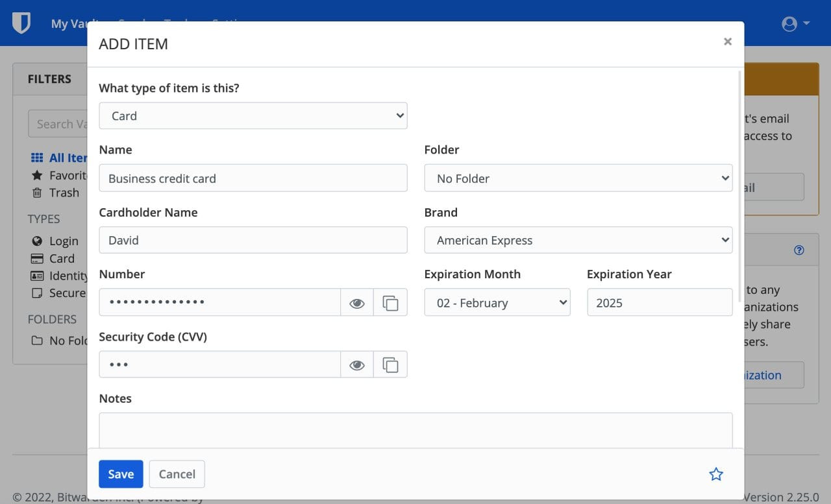The image size is (831, 504).
Task: Close the Add Item dialog
Action: point(728,42)
